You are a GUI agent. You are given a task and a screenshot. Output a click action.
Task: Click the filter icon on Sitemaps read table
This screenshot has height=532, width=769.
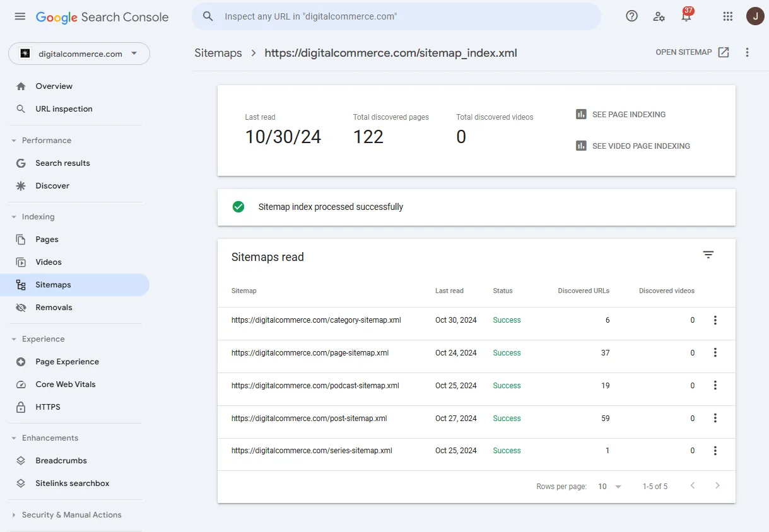pyautogui.click(x=708, y=255)
